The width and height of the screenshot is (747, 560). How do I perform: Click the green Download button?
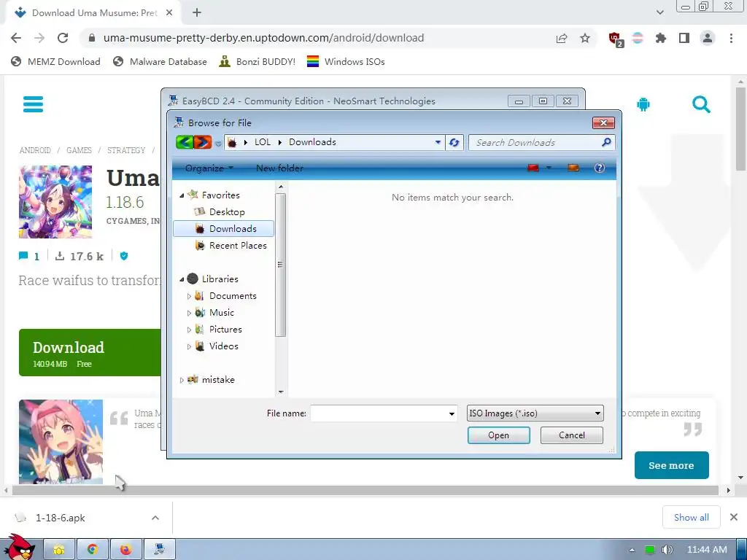pos(90,352)
